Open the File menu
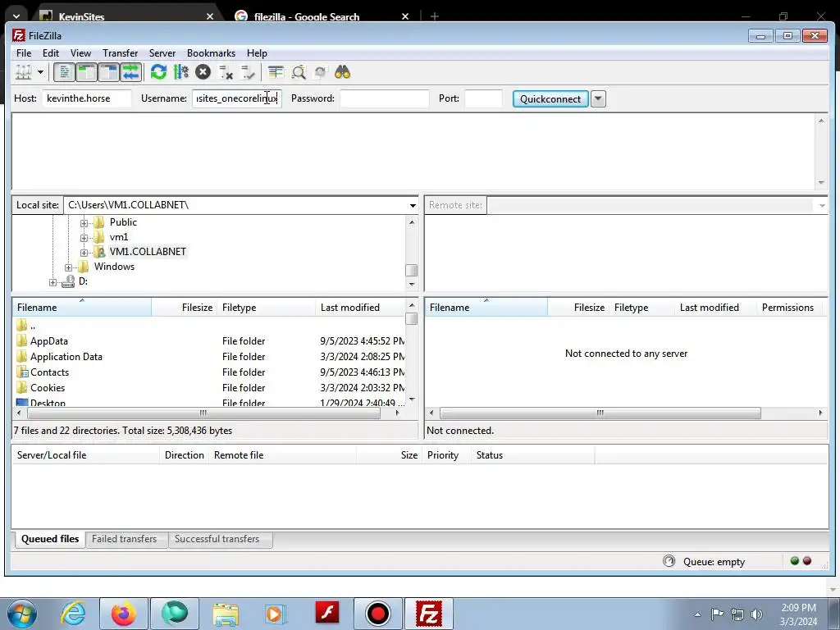 24,53
